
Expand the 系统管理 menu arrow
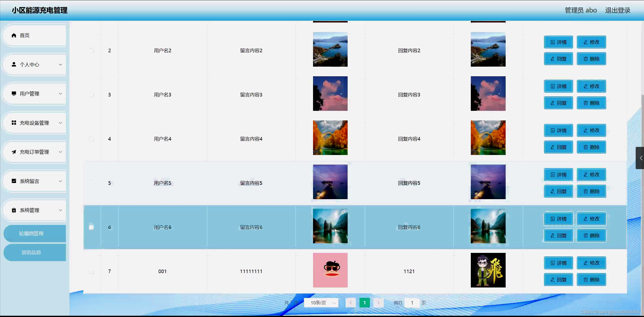pos(60,210)
